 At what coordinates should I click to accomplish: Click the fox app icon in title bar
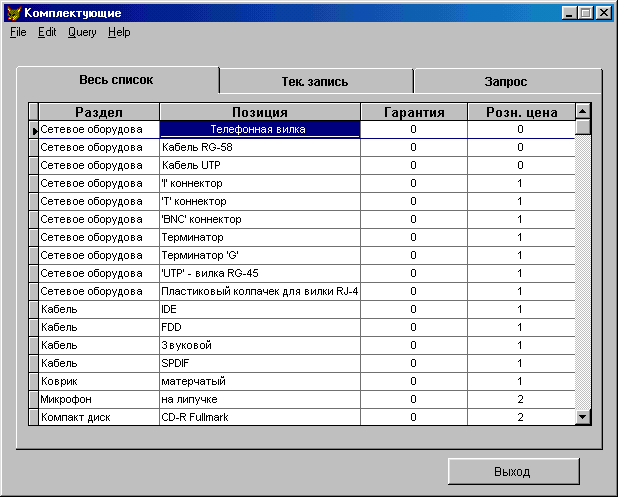pyautogui.click(x=13, y=13)
